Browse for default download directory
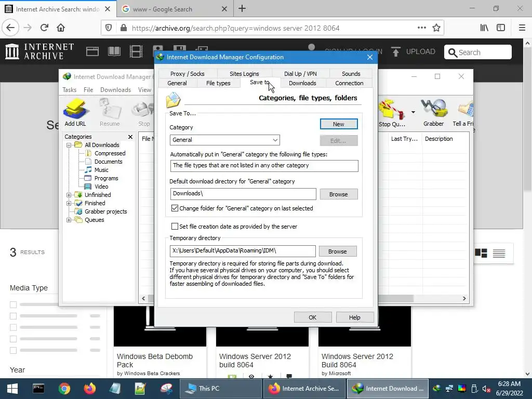The width and height of the screenshot is (532, 399). click(x=339, y=194)
